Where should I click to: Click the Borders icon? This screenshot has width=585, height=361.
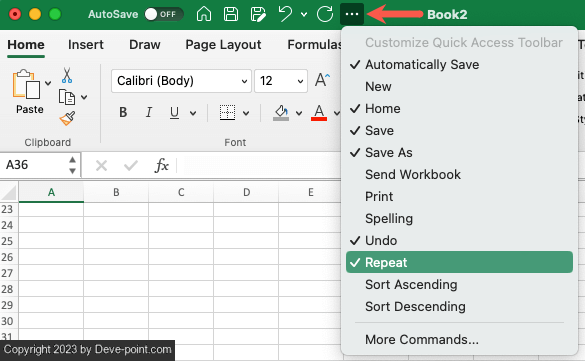point(227,113)
